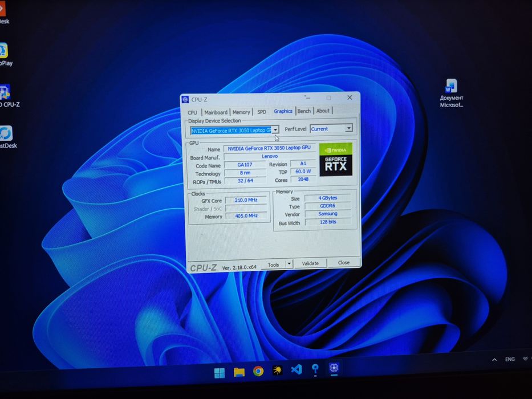Image resolution: width=532 pixels, height=399 pixels.
Task: Click the GPU Name field
Action: (269, 148)
